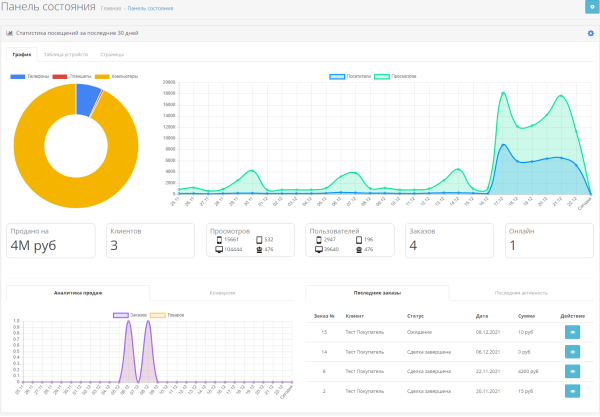View order number 14 with eye button
Screen dimensions: 600x417
pos(572,352)
